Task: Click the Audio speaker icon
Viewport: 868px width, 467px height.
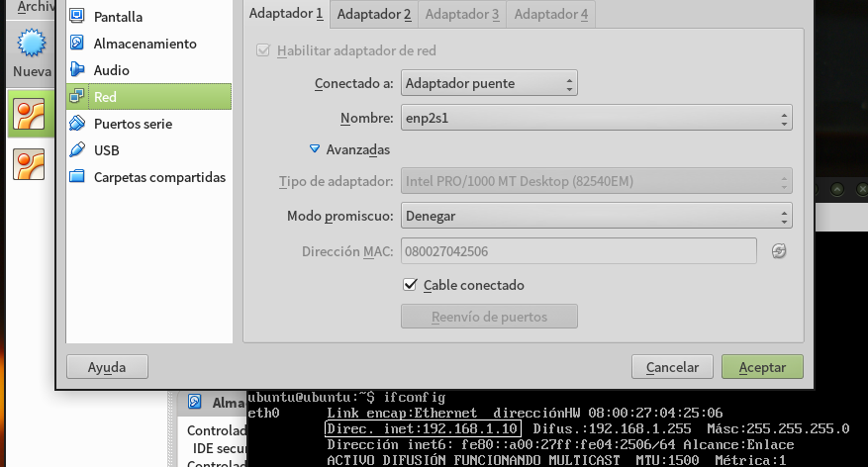Action: pos(77,70)
